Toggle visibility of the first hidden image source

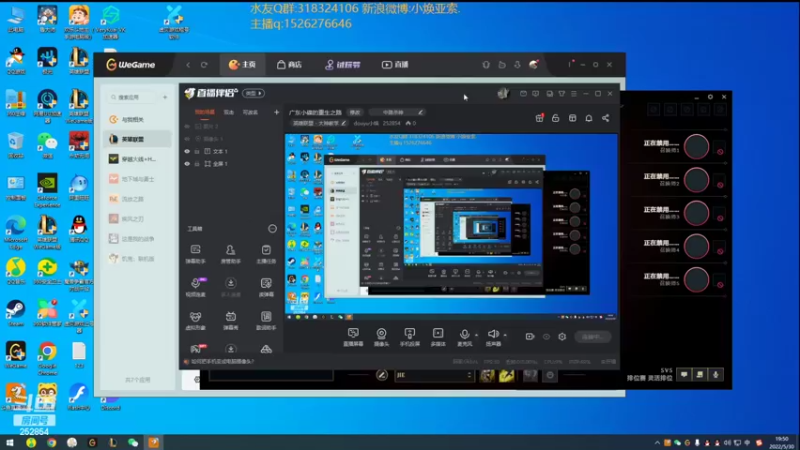tap(187, 126)
